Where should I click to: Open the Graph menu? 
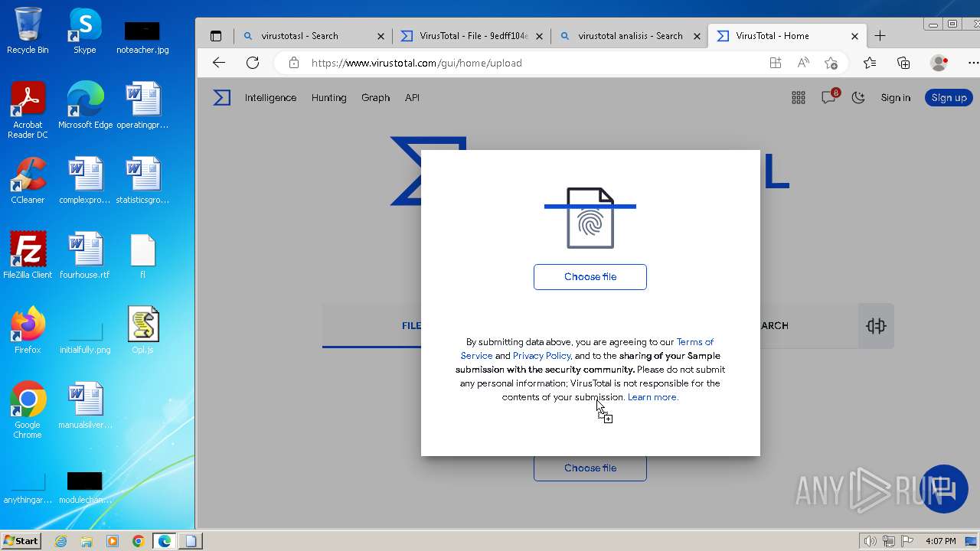click(x=375, y=97)
